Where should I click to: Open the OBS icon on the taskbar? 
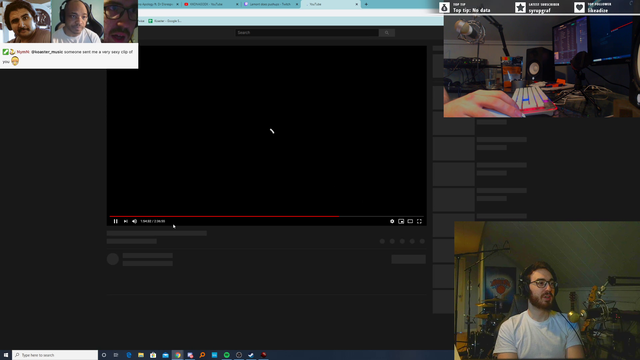(x=239, y=355)
